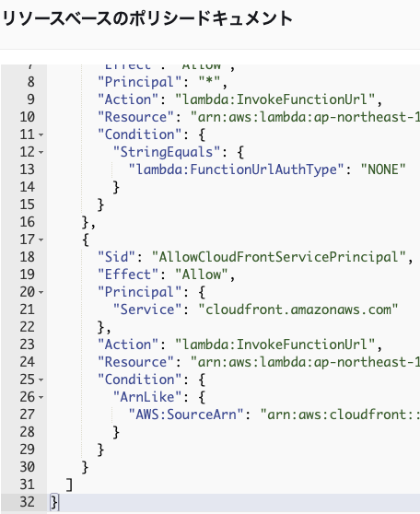
Task: Place cursor in the AllowCloudFrontServicePrincipal Sid value
Action: point(279,257)
